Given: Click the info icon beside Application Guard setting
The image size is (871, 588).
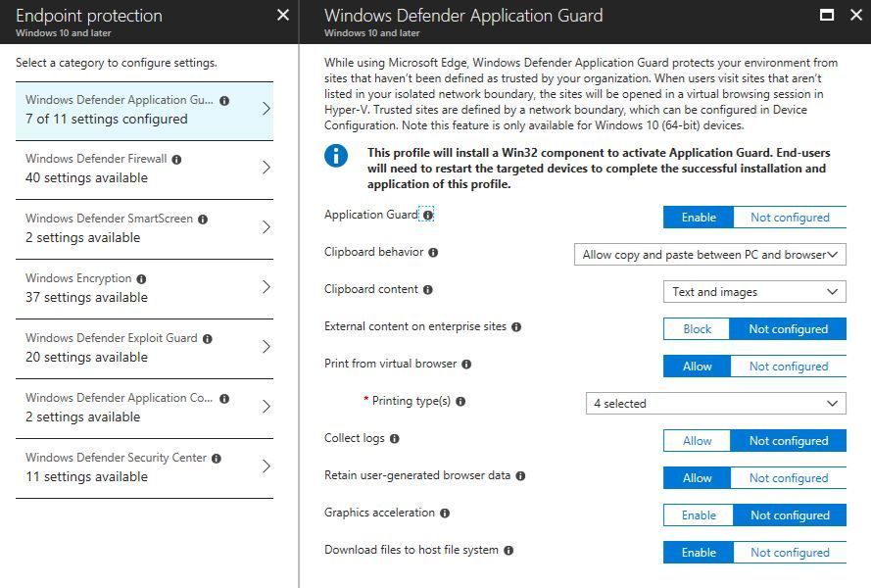Looking at the screenshot, I should pos(428,215).
